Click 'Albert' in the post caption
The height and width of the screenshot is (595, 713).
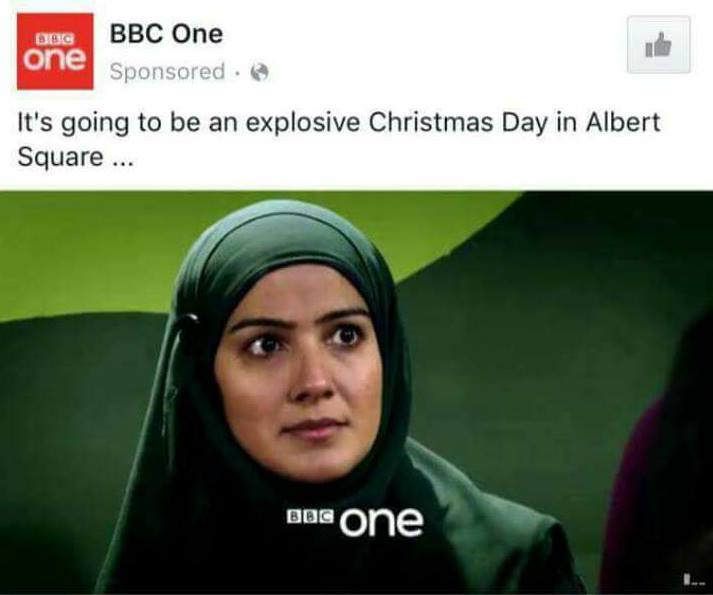click(x=623, y=121)
